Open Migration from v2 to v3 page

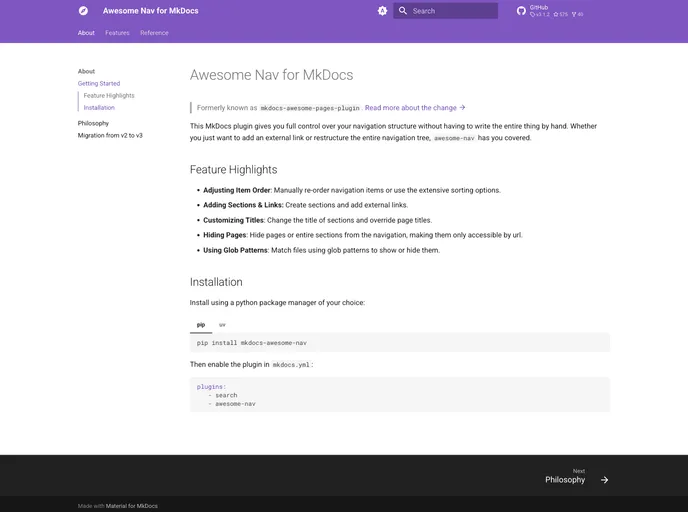(x=110, y=135)
